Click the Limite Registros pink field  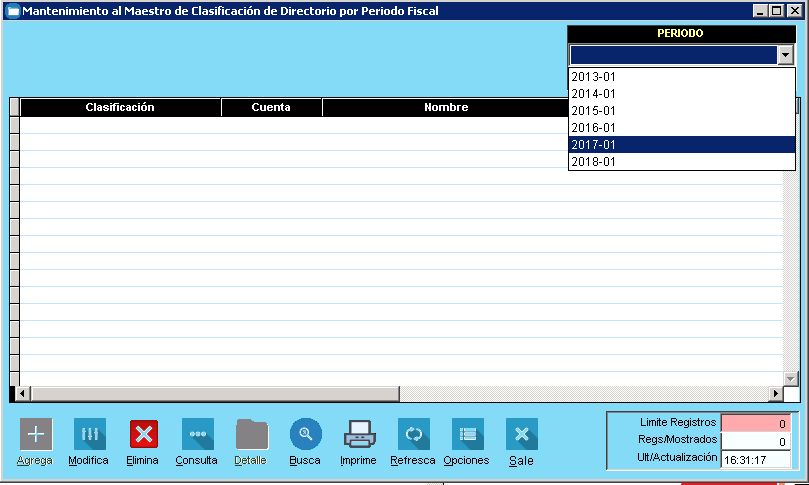click(755, 423)
